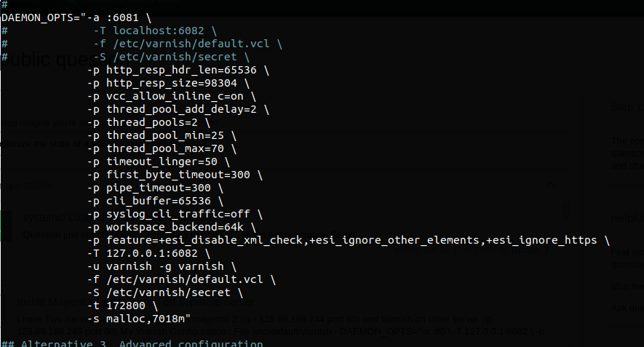Click the workspace_backend=64k line
The height and width of the screenshot is (347, 644).
click(171, 228)
